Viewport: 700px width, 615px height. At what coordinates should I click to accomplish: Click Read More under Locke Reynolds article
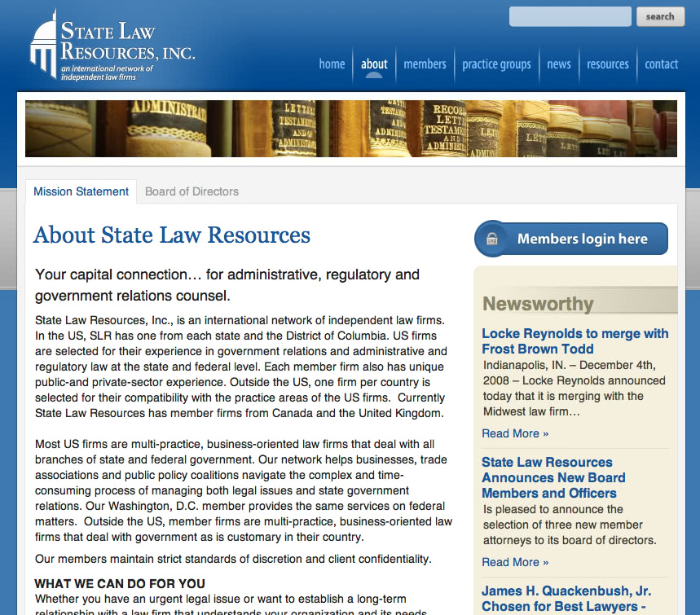(x=515, y=433)
